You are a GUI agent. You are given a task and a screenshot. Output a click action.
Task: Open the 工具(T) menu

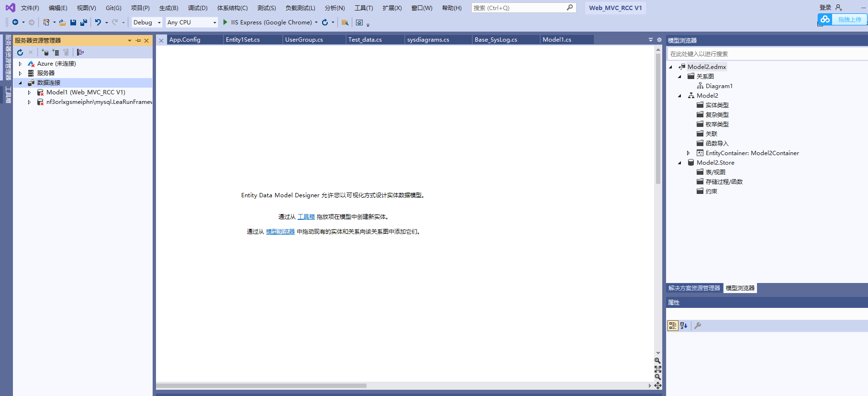click(x=364, y=8)
